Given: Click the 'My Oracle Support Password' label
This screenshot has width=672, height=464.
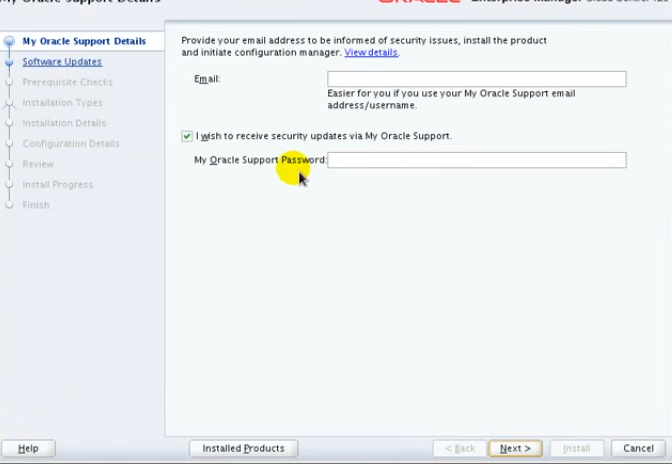Looking at the screenshot, I should [x=260, y=160].
